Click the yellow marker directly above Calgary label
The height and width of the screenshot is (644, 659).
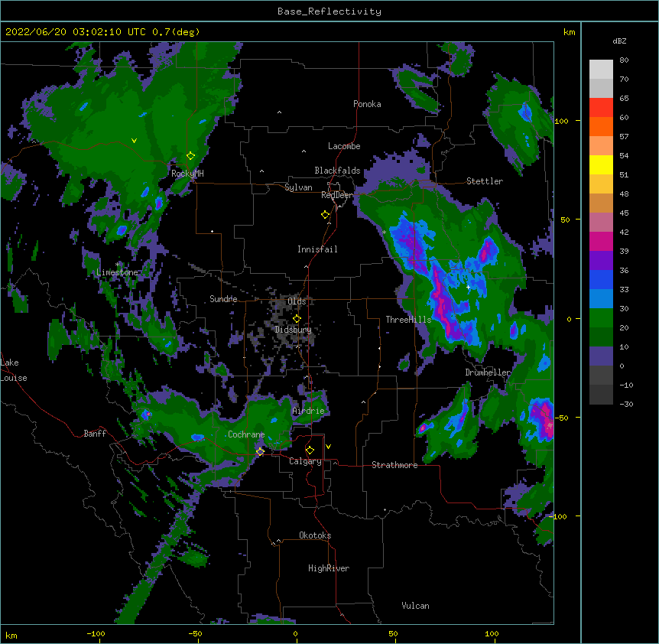pyautogui.click(x=310, y=450)
